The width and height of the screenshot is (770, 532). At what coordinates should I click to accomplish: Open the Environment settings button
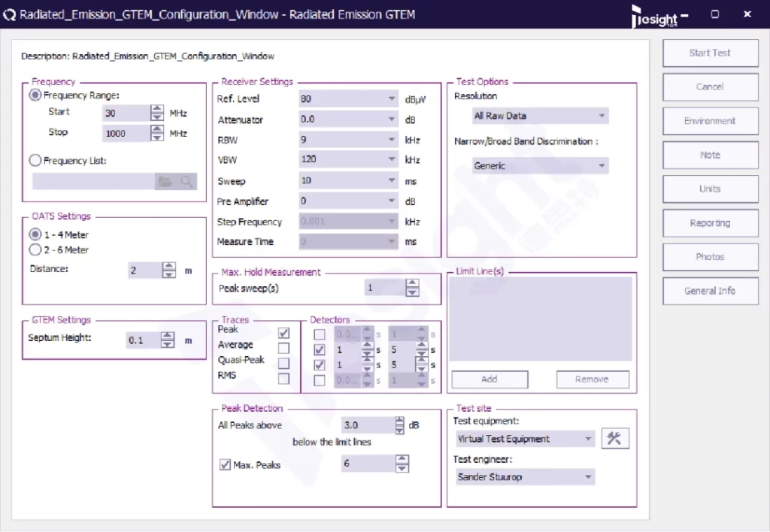point(710,121)
